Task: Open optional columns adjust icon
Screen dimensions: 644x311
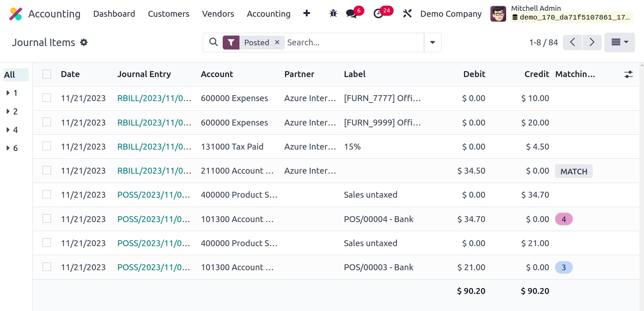Action: coord(628,74)
